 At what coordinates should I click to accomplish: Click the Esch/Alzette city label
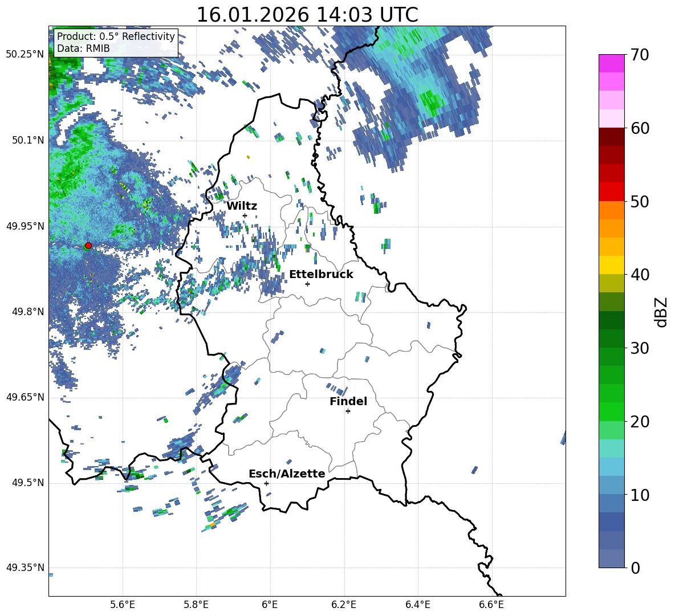[287, 474]
